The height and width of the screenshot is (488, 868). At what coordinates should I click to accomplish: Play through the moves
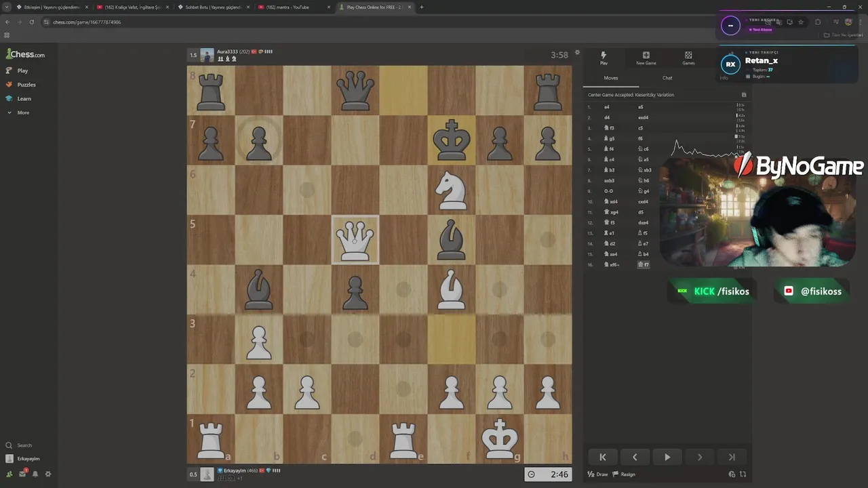pyautogui.click(x=667, y=457)
